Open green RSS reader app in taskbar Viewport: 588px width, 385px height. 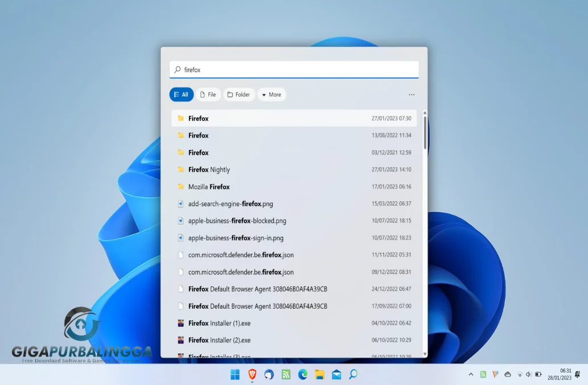tap(286, 374)
